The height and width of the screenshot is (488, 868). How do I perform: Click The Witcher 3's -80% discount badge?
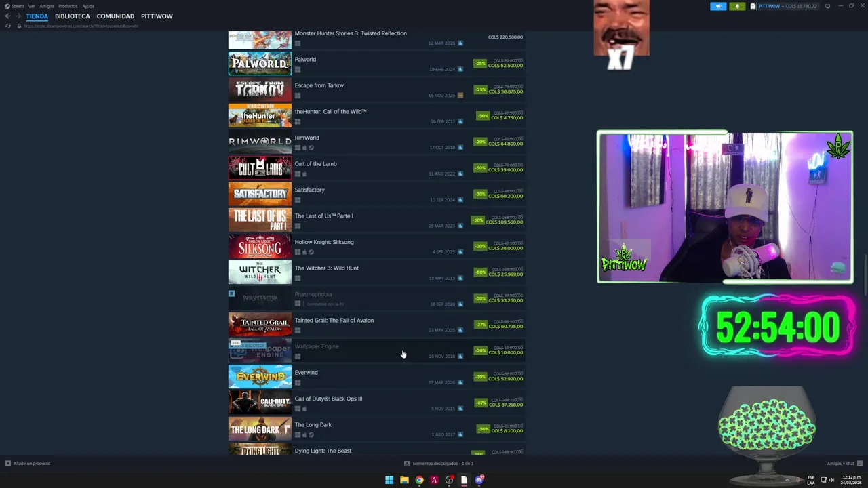(480, 272)
